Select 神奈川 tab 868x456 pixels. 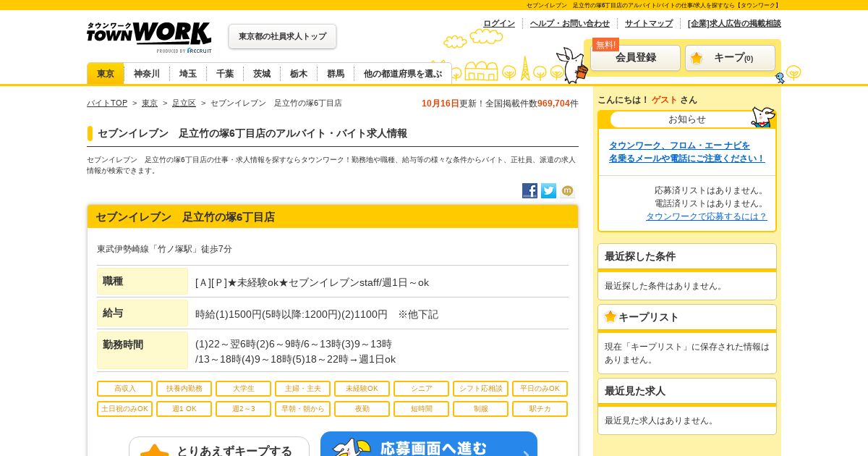pos(147,74)
